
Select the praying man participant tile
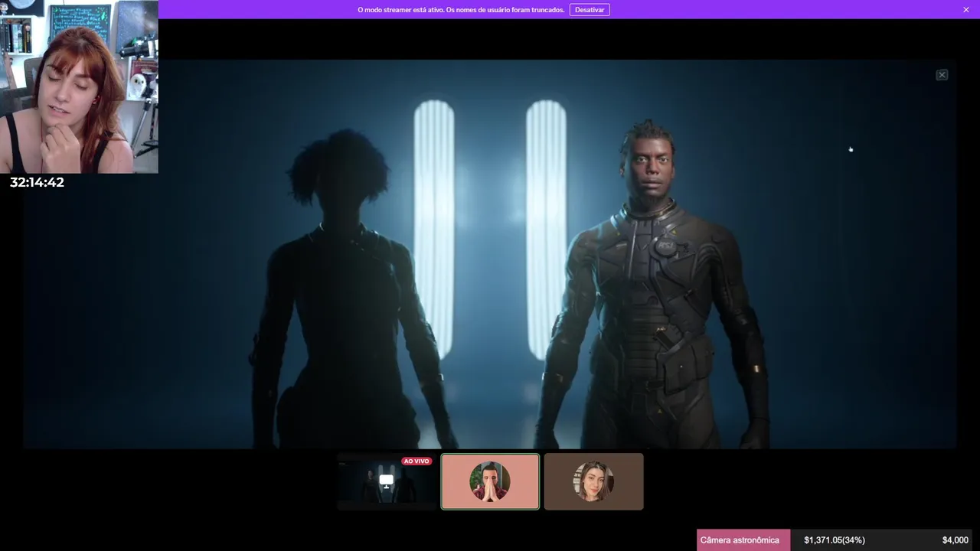(490, 481)
